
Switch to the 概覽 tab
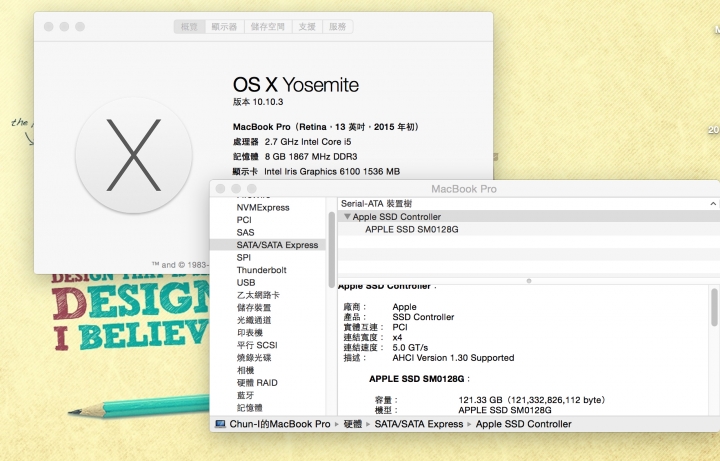coord(189,27)
